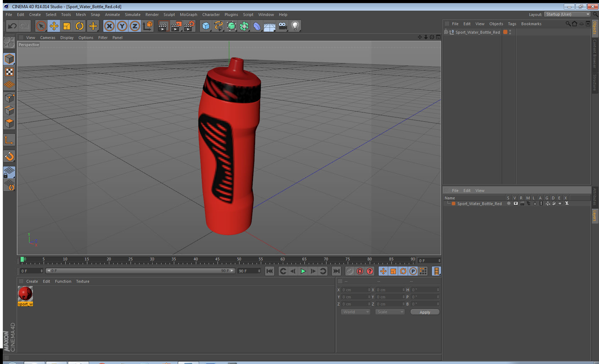The image size is (599, 364).
Task: Open the Simulate menu
Action: 133,15
